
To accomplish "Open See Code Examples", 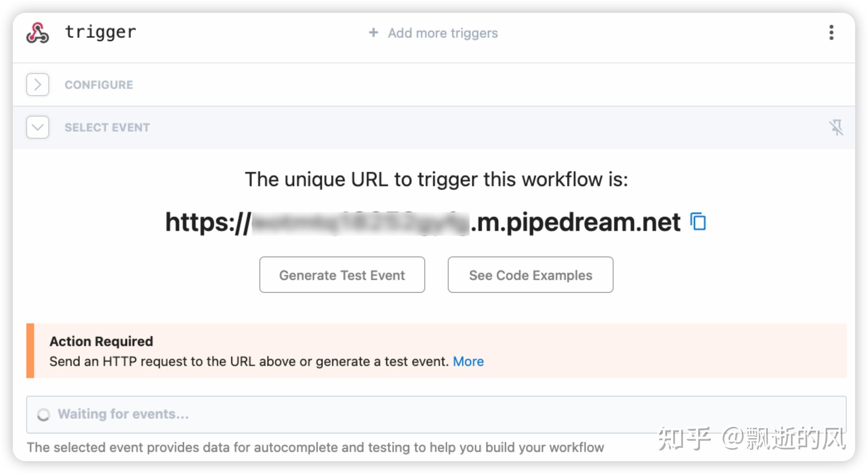I will [x=530, y=275].
